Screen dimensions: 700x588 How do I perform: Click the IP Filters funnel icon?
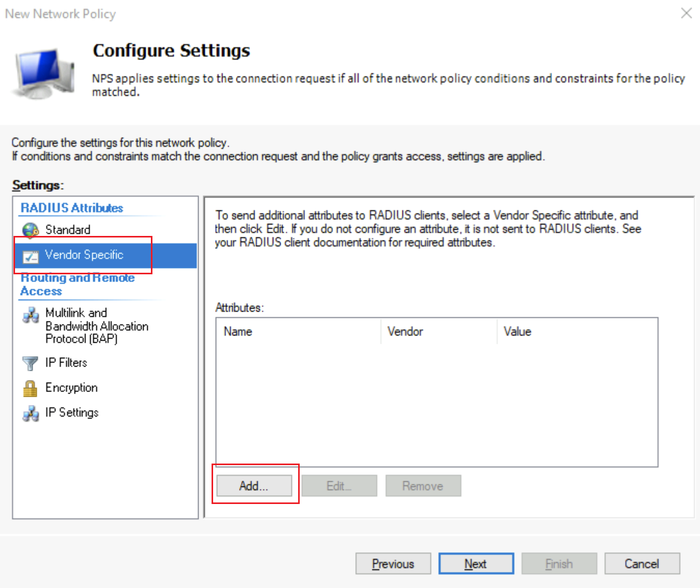31,363
